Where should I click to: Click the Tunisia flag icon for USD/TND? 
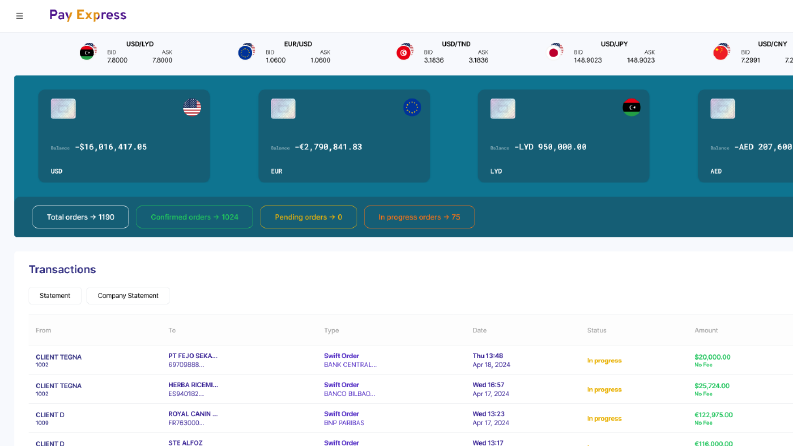pyautogui.click(x=405, y=52)
